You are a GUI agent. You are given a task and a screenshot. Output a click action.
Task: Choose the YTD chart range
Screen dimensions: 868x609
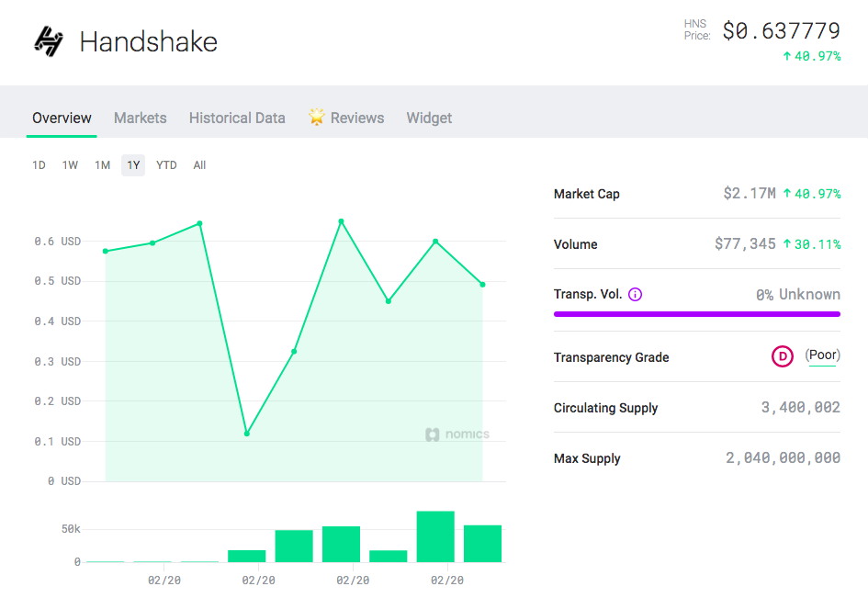166,165
